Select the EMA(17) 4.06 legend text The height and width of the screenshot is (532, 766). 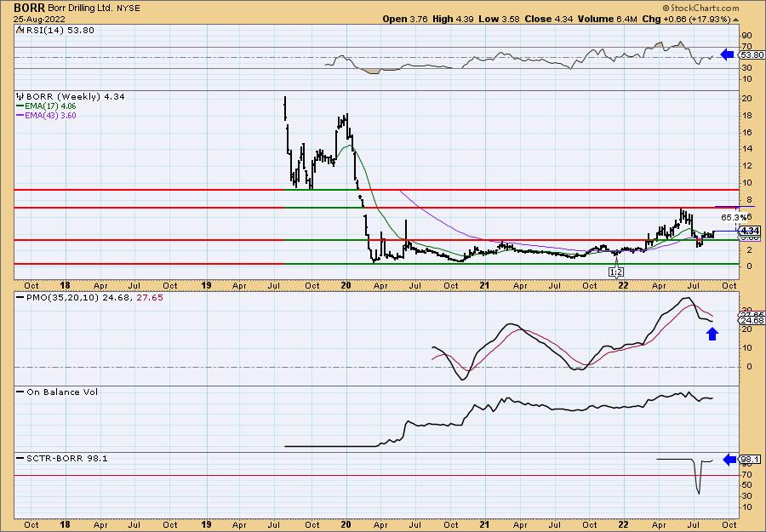(x=50, y=106)
